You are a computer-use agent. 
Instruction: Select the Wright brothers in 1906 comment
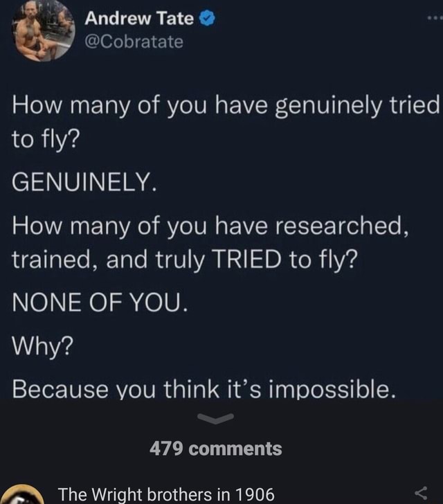coord(166,494)
